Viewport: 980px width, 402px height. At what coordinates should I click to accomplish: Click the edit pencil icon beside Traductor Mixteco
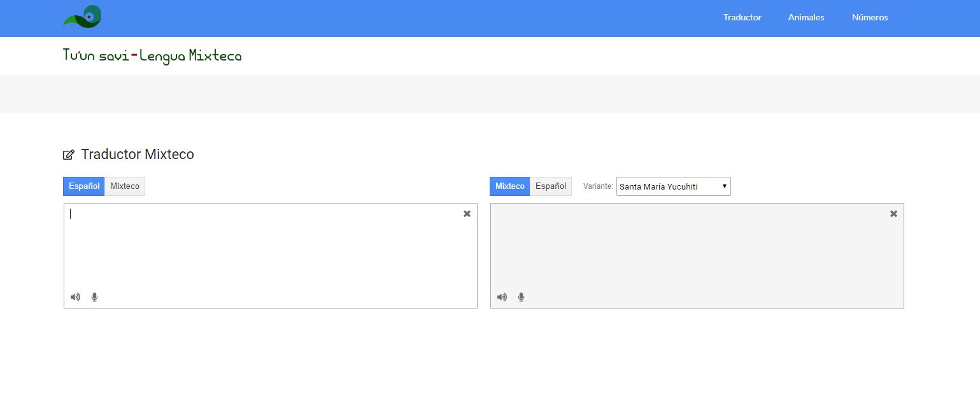(x=69, y=155)
